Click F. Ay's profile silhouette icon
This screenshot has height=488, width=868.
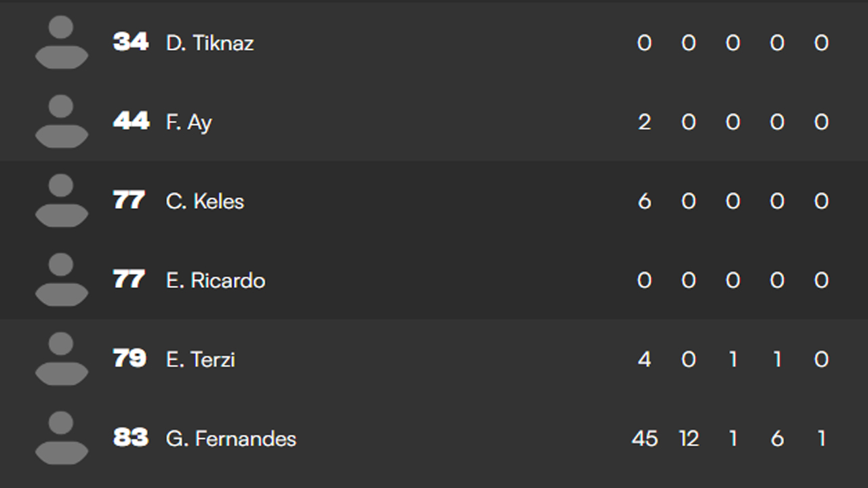pyautogui.click(x=61, y=122)
